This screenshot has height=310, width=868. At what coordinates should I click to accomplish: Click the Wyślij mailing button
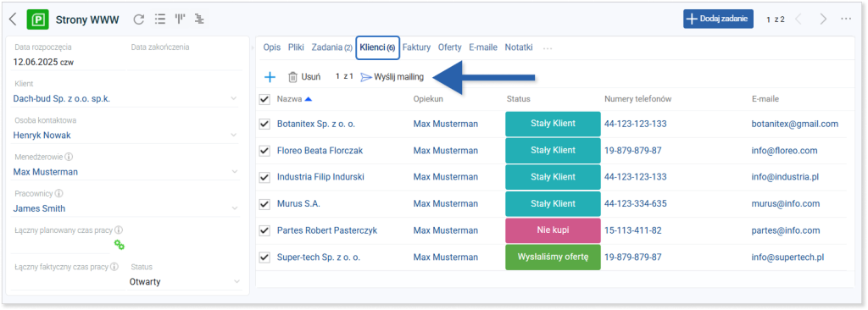392,78
